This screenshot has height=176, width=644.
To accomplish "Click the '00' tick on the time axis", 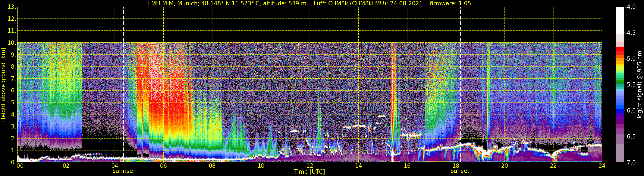I will tap(20, 166).
